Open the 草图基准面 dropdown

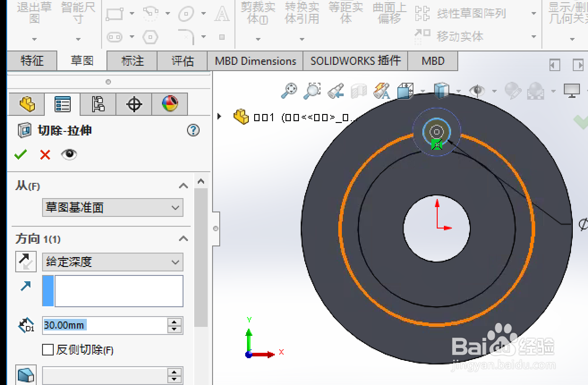pyautogui.click(x=112, y=207)
